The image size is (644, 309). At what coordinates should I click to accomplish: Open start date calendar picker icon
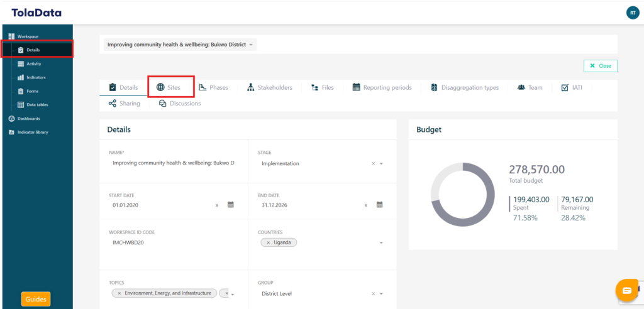(x=231, y=205)
